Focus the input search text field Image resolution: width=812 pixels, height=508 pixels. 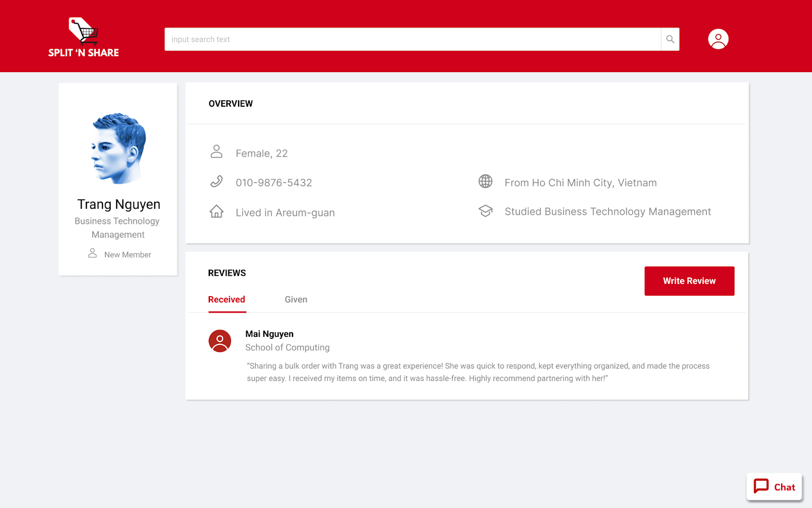[412, 40]
